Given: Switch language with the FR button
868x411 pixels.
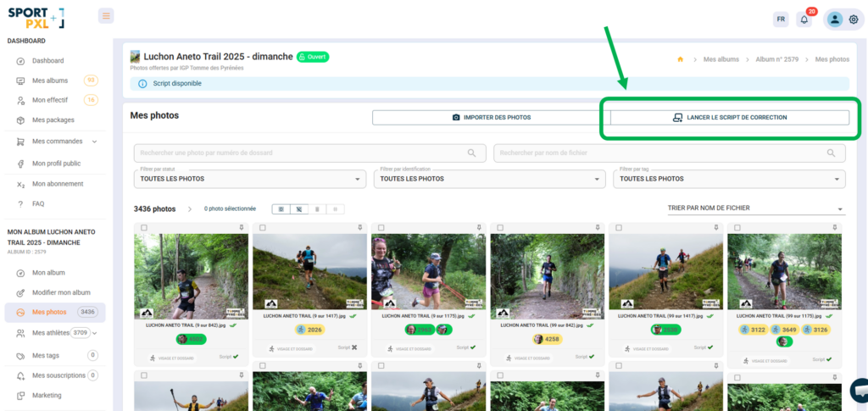Looking at the screenshot, I should click(781, 19).
